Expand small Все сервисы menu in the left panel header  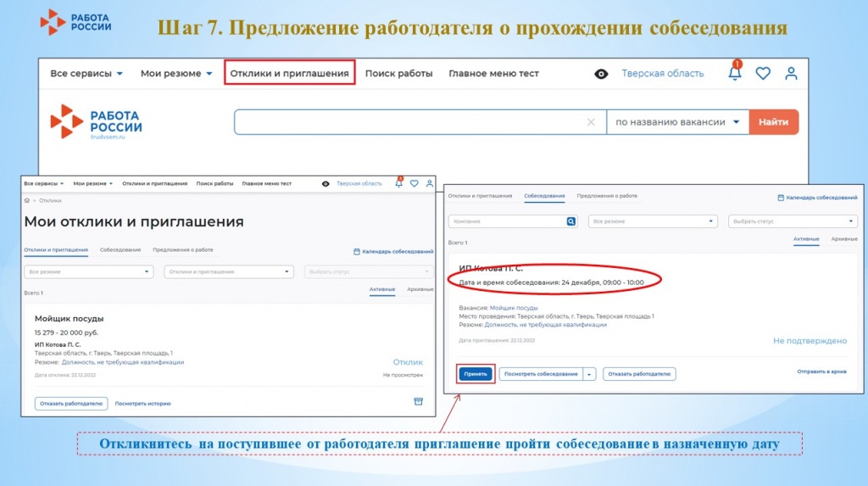[44, 183]
